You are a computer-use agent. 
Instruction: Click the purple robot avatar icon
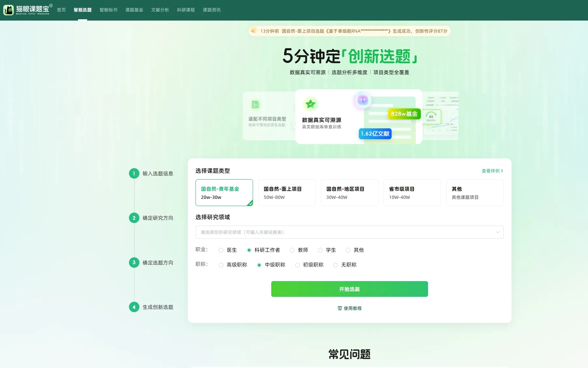click(362, 100)
